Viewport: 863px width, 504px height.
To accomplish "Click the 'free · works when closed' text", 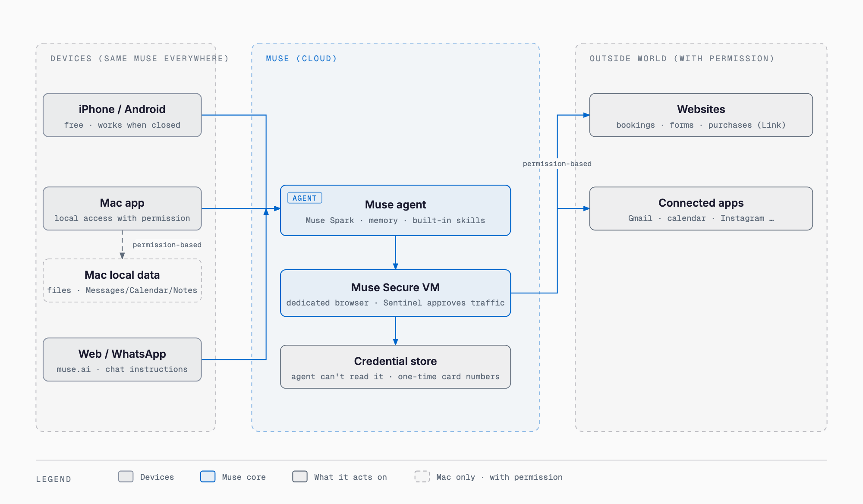I will 122,125.
